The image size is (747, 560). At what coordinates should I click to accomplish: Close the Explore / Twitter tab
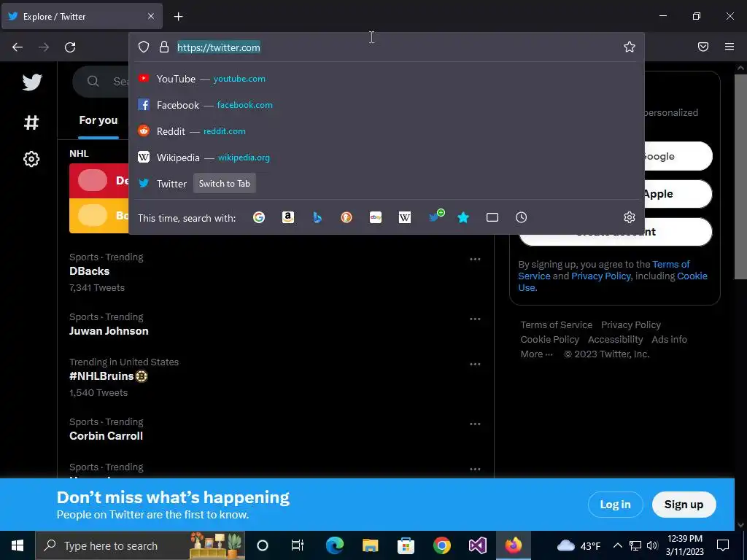tap(151, 16)
